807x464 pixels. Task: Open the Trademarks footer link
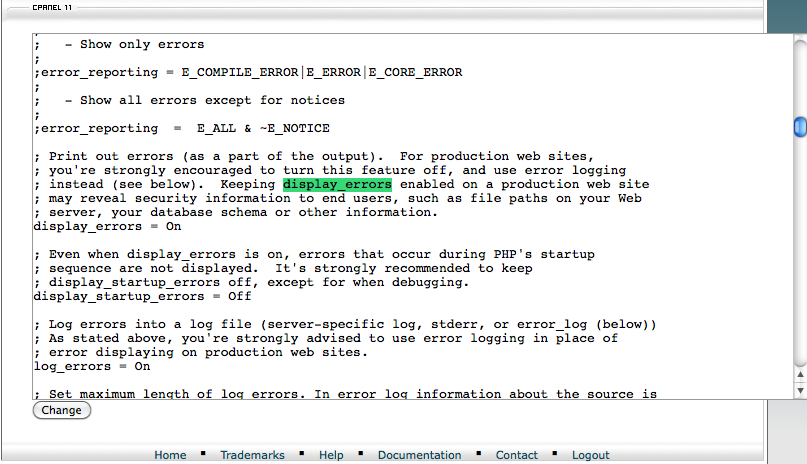(252, 455)
